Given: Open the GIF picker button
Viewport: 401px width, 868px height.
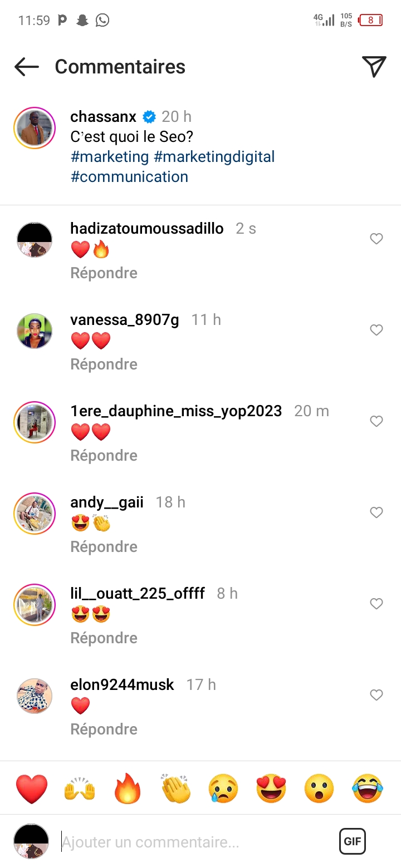Looking at the screenshot, I should click(x=353, y=841).
